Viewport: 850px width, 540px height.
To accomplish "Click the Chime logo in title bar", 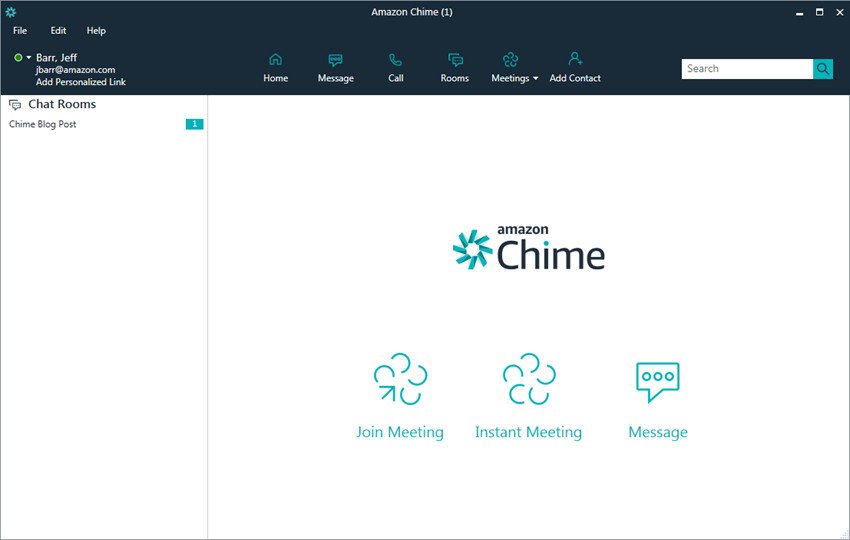I will [10, 12].
